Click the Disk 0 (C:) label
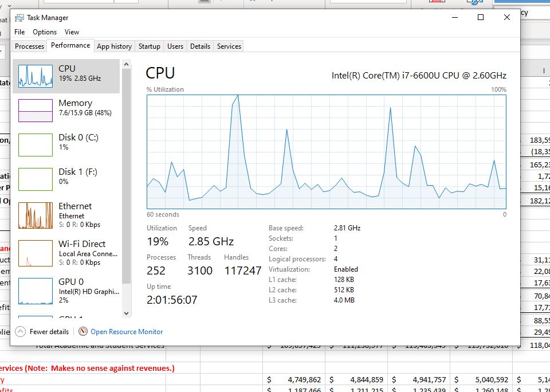This screenshot has width=550, height=392. pyautogui.click(x=78, y=138)
